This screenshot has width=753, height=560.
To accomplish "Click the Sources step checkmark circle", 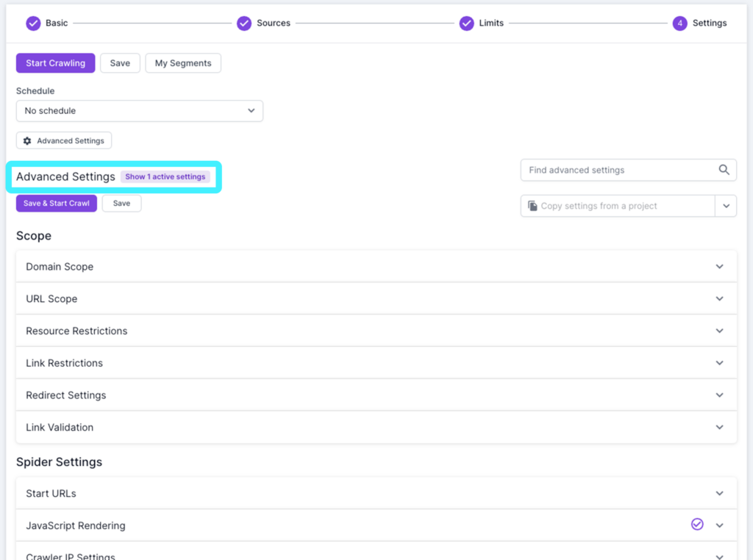I will 244,23.
